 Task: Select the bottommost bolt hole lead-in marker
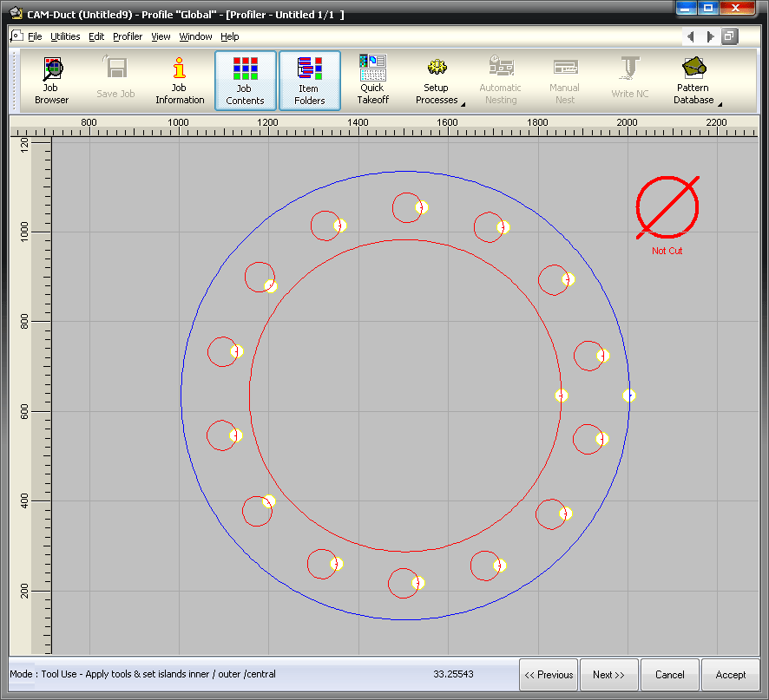coord(417,583)
